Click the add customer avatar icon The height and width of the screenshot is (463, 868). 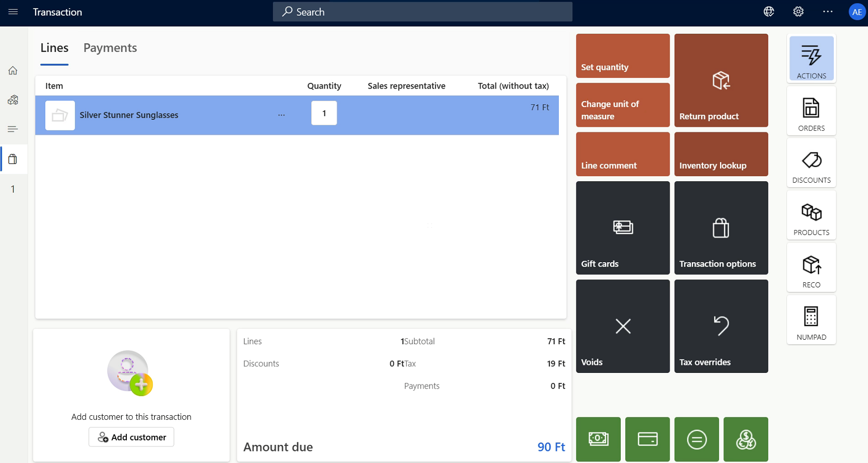pyautogui.click(x=130, y=373)
